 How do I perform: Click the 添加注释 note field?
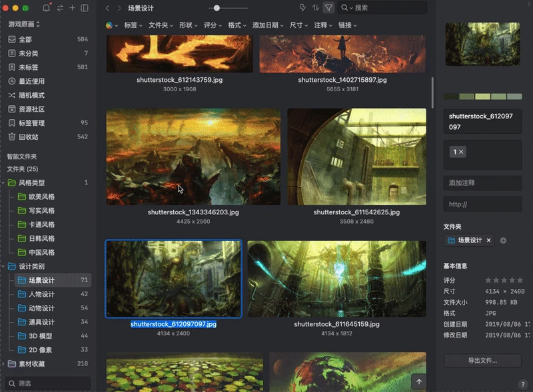pos(482,183)
